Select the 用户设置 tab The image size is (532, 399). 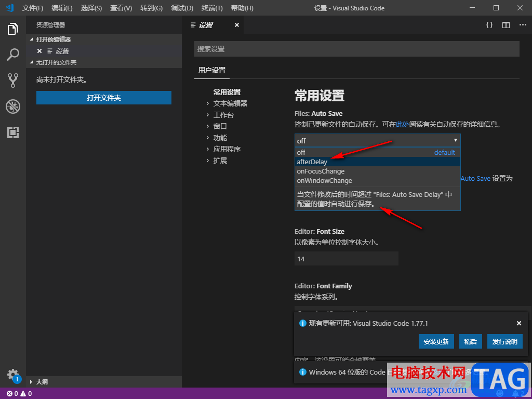(x=212, y=70)
